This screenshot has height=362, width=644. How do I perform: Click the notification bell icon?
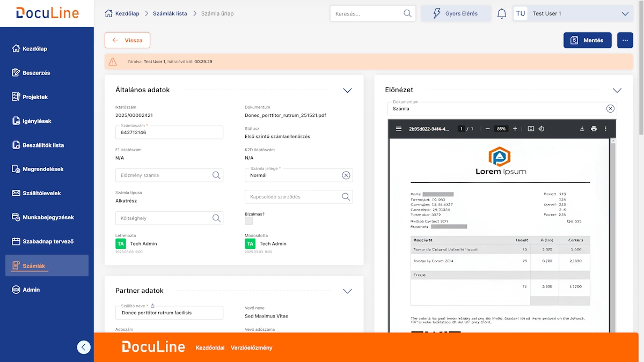(502, 13)
